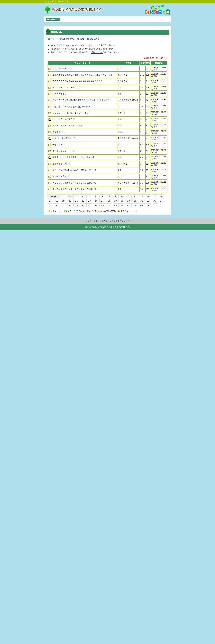Click the 管理人メッセージ legend entry
The height and width of the screenshot is (644, 215).
[x=127, y=211]
